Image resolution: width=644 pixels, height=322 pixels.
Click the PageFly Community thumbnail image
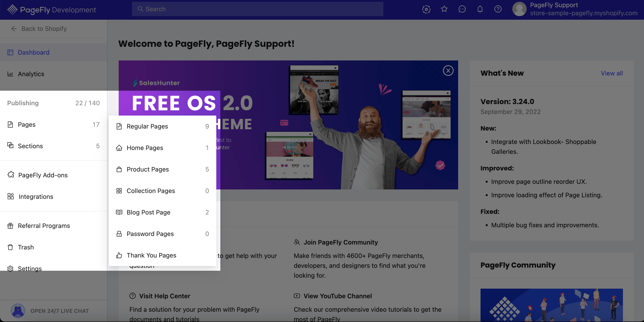[552, 305]
